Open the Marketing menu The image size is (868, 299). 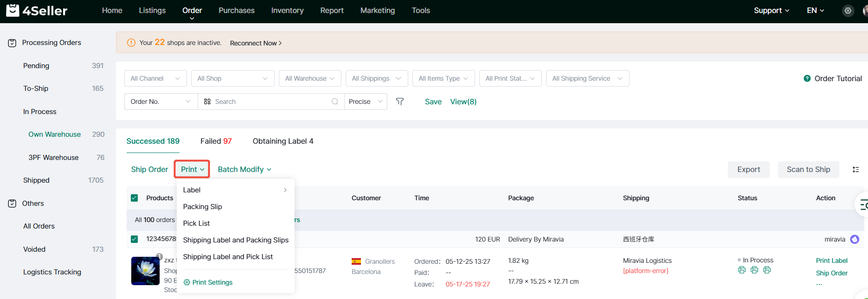click(x=378, y=11)
